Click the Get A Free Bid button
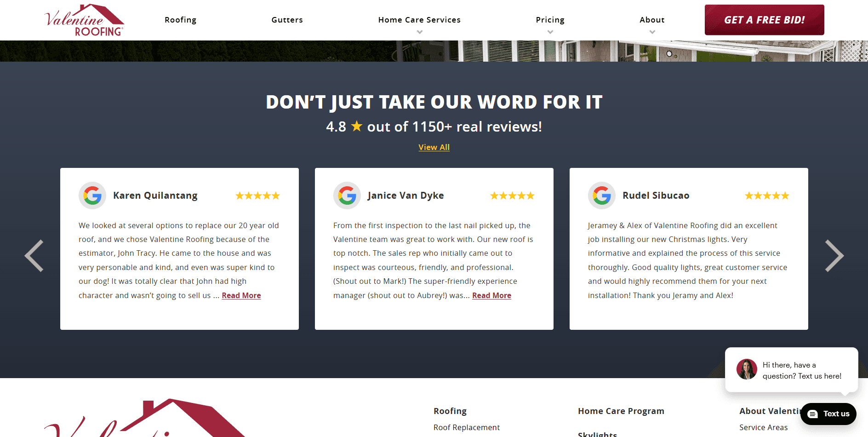Image resolution: width=868 pixels, height=437 pixels. point(764,20)
